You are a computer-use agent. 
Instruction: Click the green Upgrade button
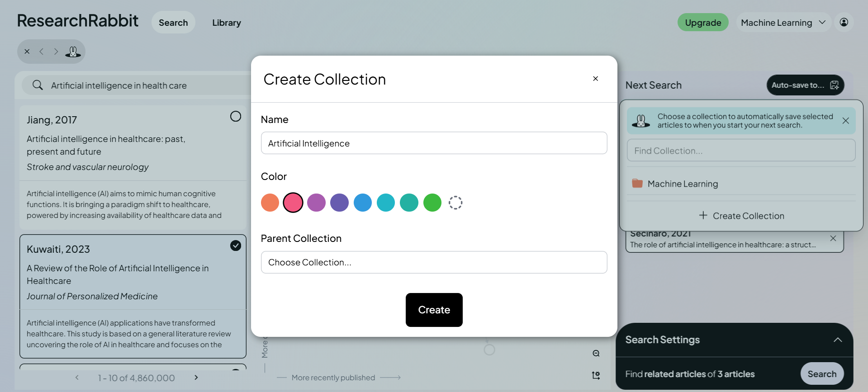tap(703, 22)
